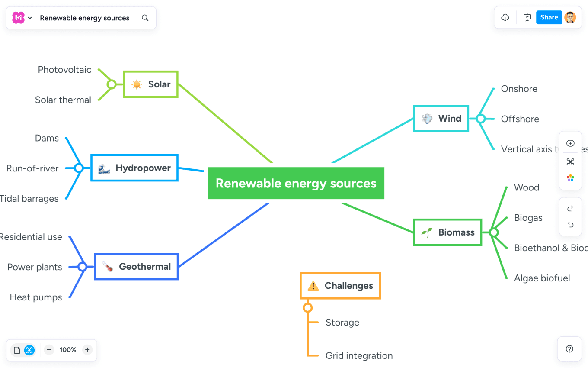The height and width of the screenshot is (368, 588).
Task: Switch to outline view mode
Action: (17, 350)
